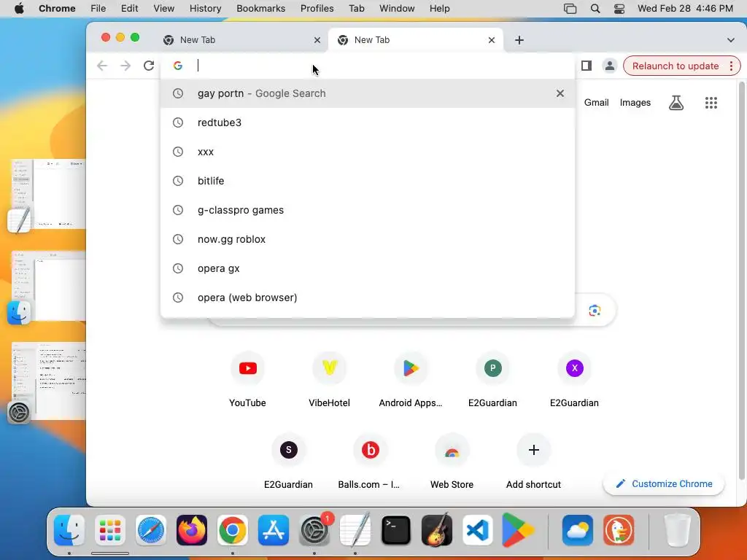Open the Search Labs flask icon

point(676,102)
